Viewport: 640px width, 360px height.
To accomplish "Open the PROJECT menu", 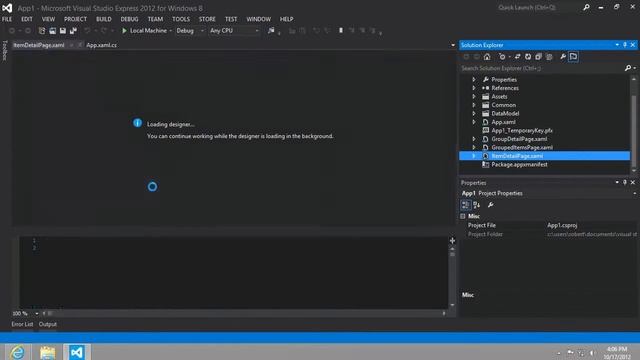I will 75,19.
